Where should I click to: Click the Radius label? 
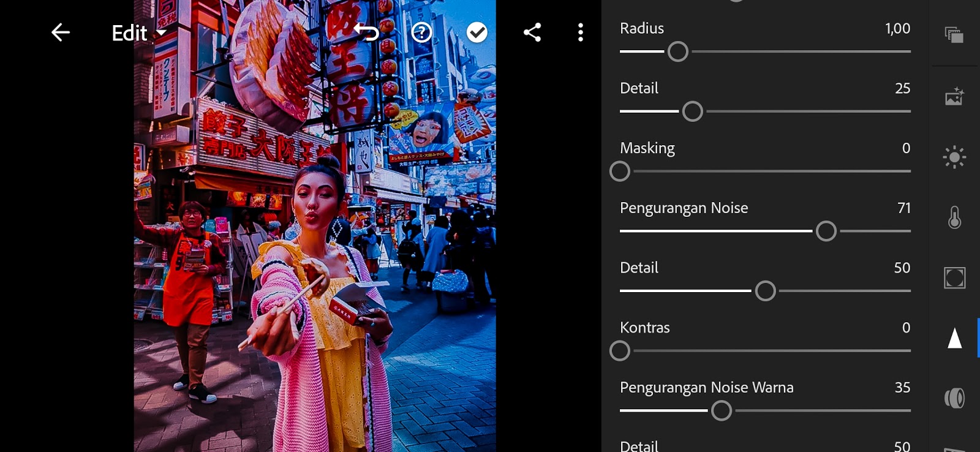coord(641,28)
